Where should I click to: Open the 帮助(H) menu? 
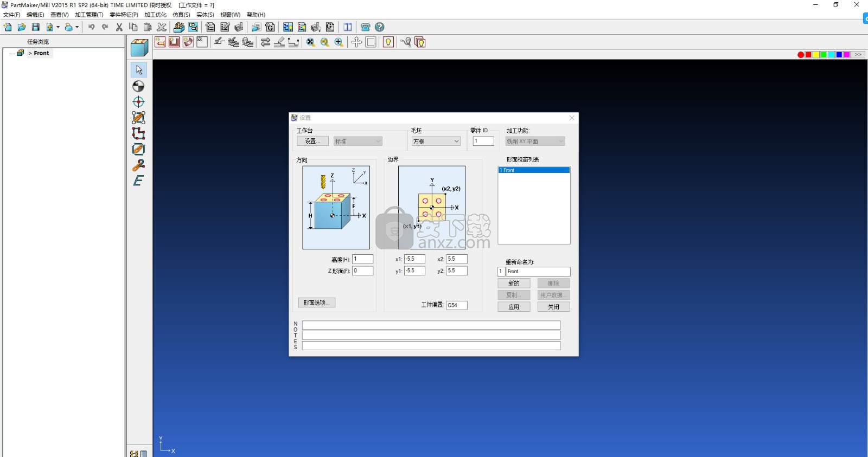(x=256, y=15)
